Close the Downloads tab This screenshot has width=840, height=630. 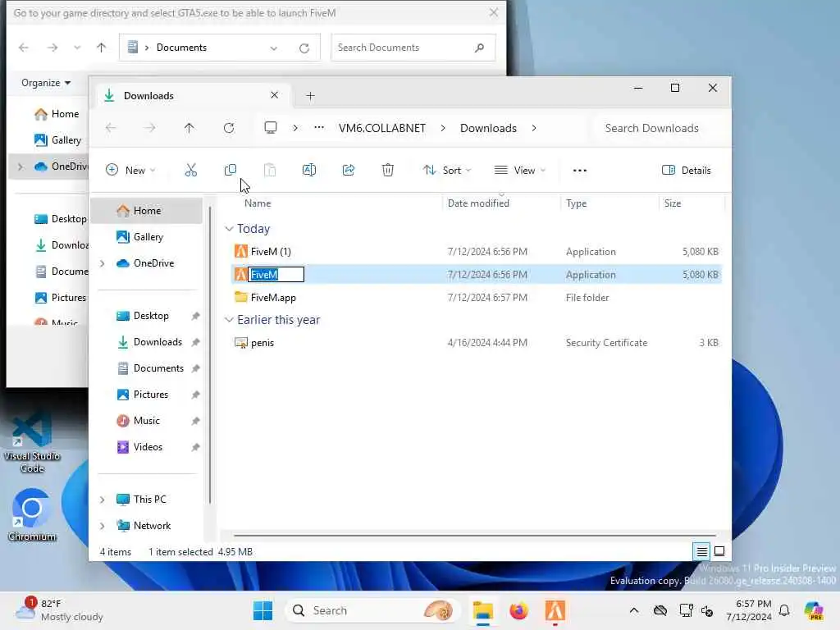(274, 95)
